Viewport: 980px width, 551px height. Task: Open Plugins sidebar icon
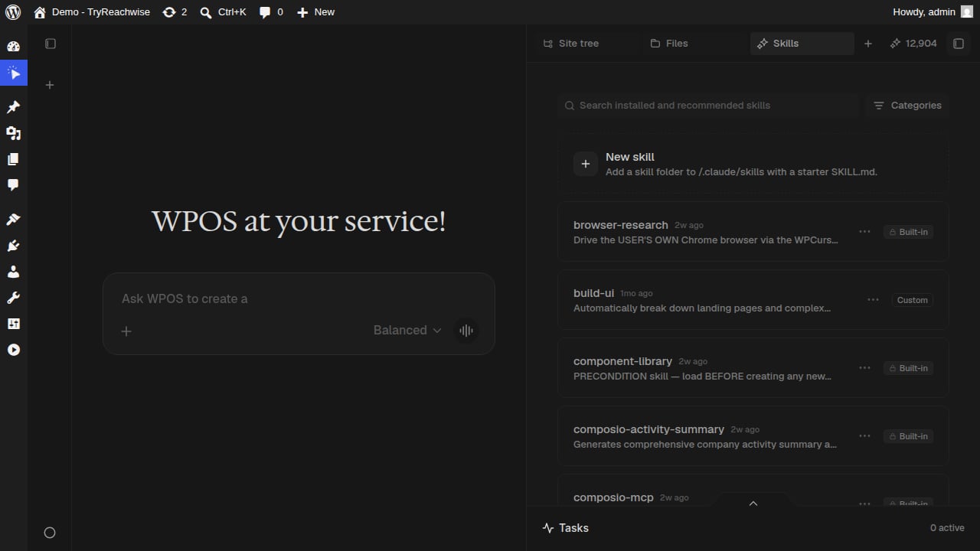tap(13, 246)
